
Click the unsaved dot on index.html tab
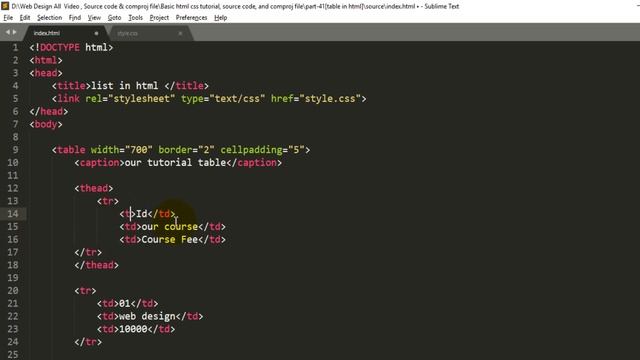click(x=96, y=33)
